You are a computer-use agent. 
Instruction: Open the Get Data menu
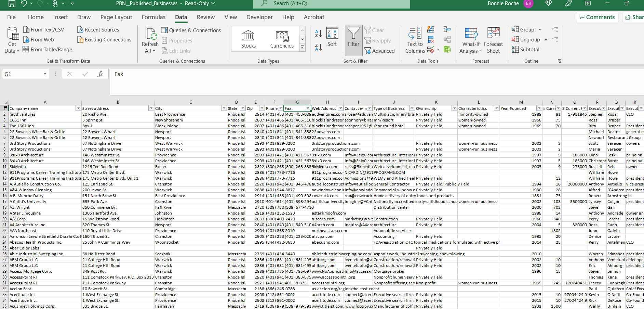(12, 40)
